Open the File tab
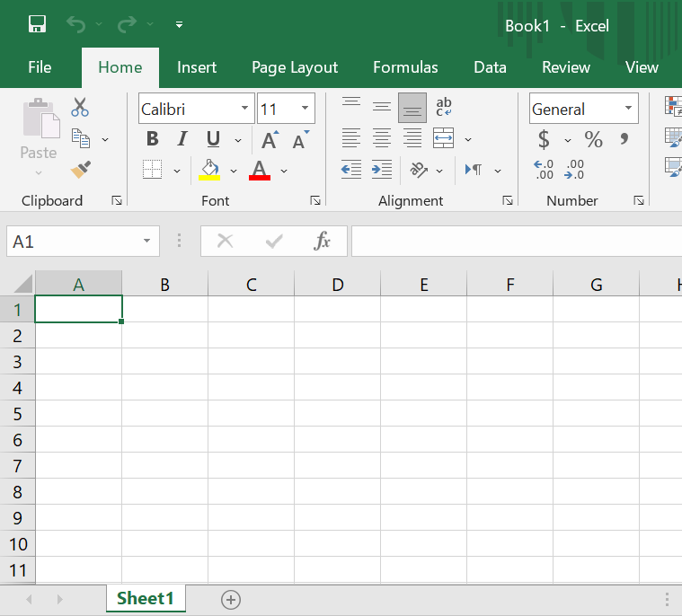The height and width of the screenshot is (616, 682). click(x=40, y=67)
